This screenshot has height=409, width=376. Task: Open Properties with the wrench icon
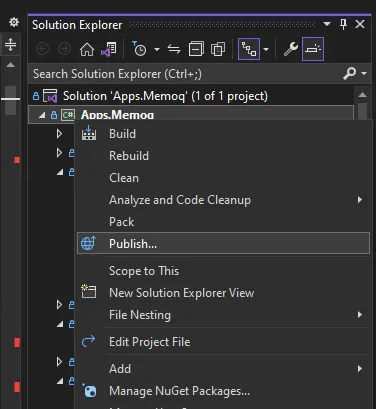[x=291, y=49]
